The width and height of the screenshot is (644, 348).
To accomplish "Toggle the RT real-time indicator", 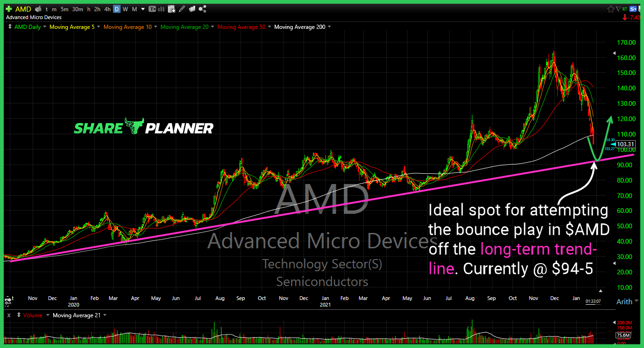I will (x=624, y=9).
